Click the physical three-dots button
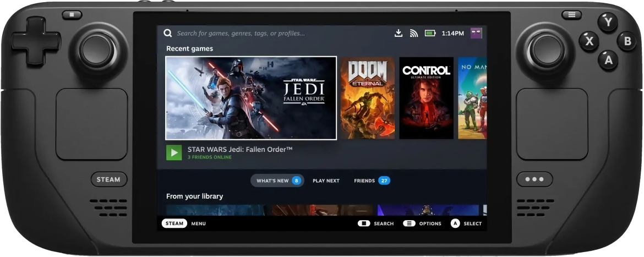Image resolution: width=644 pixels, height=257 pixels. [x=535, y=179]
